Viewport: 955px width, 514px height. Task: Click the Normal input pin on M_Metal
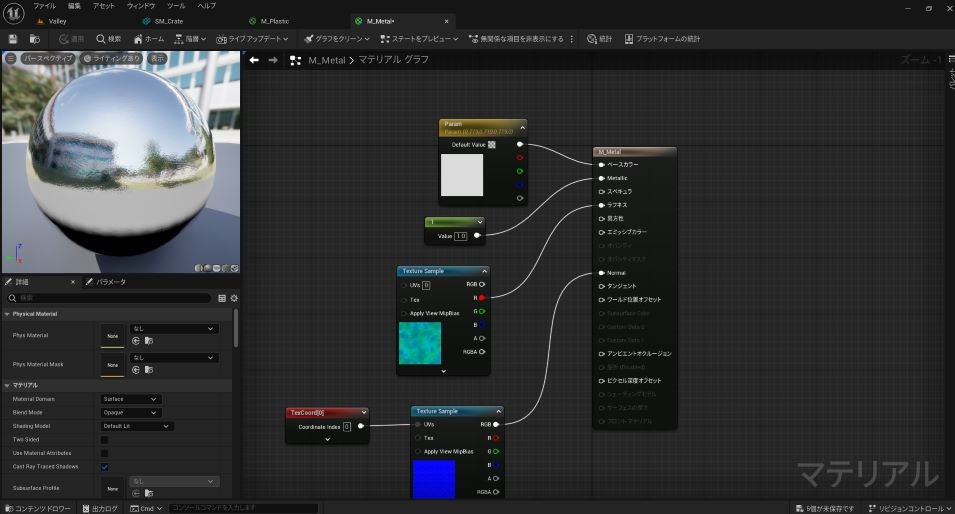[601, 273]
